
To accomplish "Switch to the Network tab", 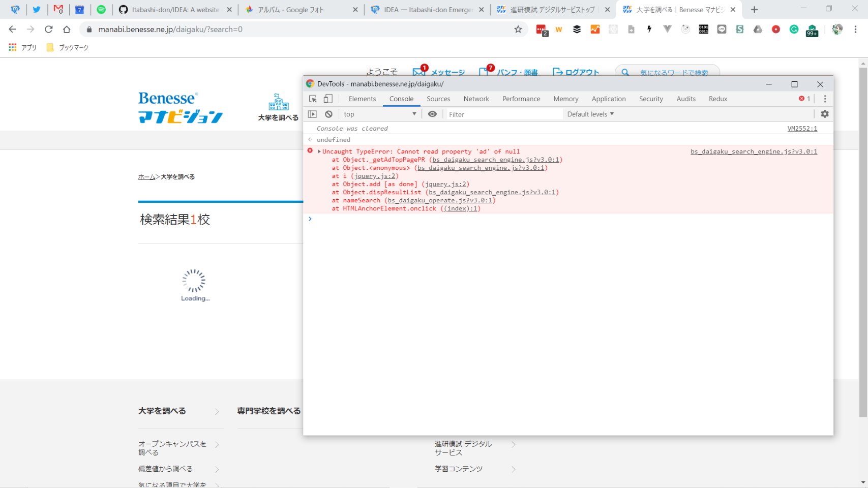I will [476, 99].
